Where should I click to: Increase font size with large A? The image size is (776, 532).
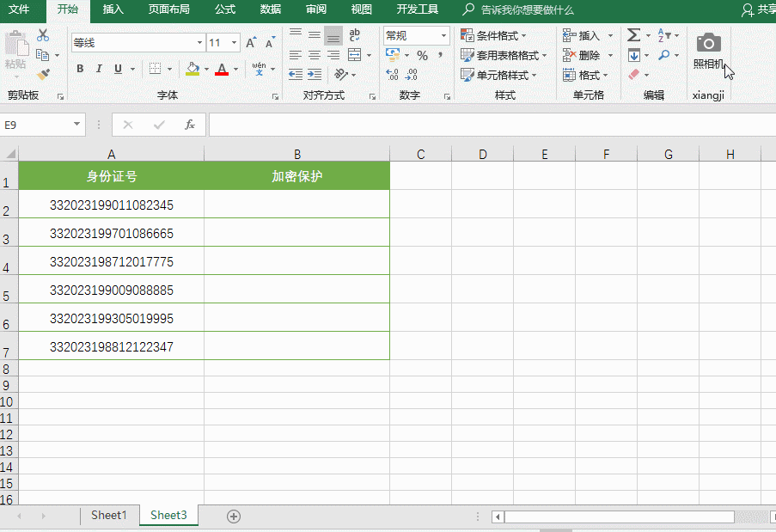click(252, 43)
